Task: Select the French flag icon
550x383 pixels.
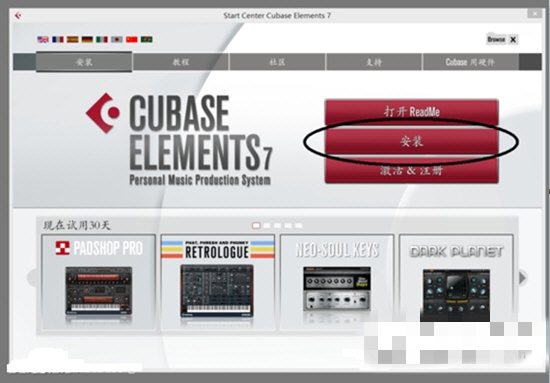Action: click(58, 40)
